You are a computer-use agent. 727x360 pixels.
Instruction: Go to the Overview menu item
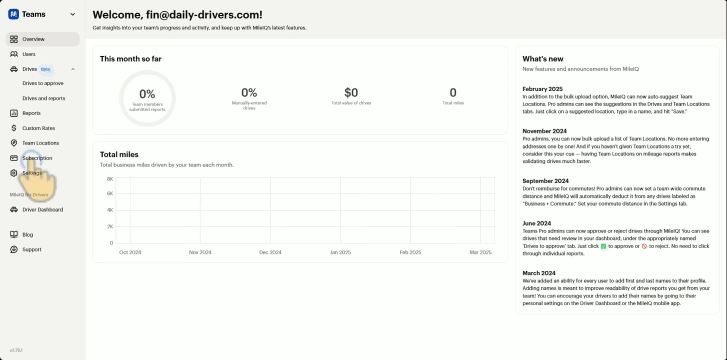tap(43, 39)
